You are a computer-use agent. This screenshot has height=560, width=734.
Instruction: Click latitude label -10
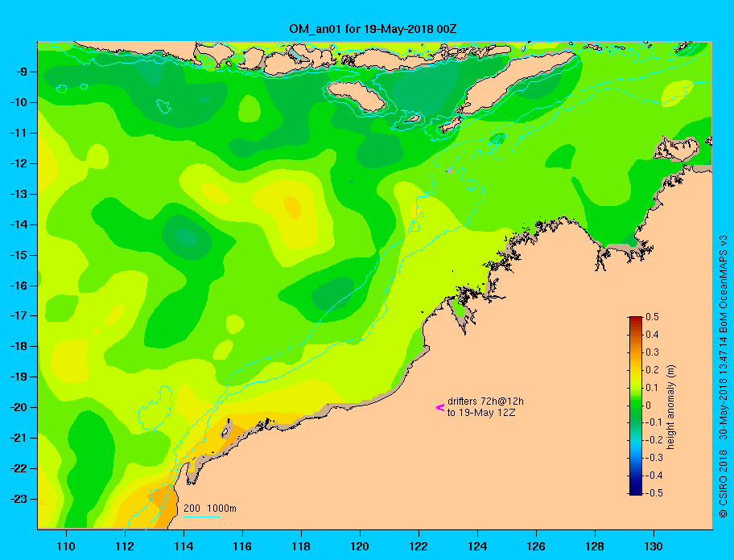[19, 102]
